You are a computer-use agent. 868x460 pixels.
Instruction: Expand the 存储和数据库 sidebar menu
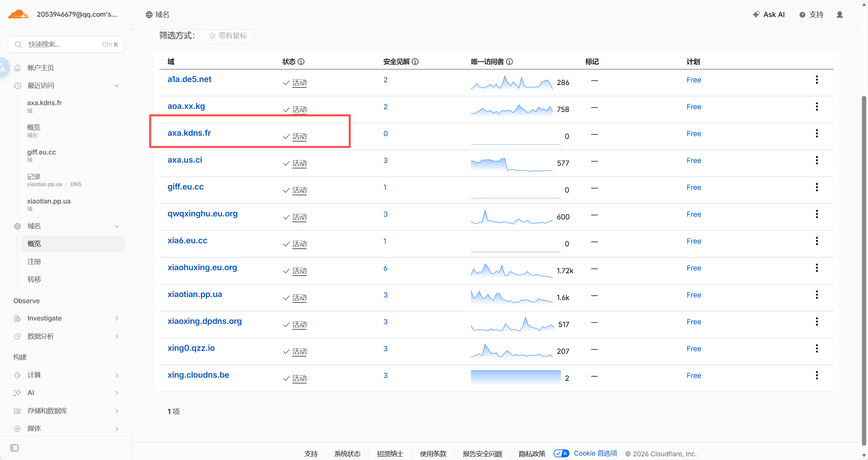[x=117, y=411]
